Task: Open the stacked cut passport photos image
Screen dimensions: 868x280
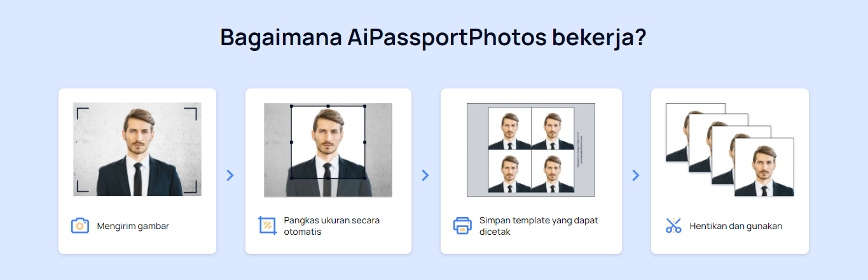Action: 730,150
